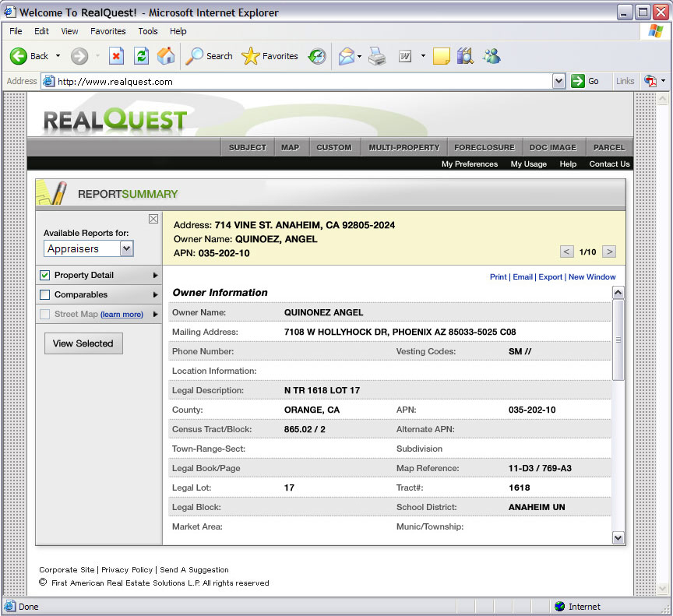This screenshot has width=673, height=616.
Task: Print page with the printer icon
Action: 377,56
